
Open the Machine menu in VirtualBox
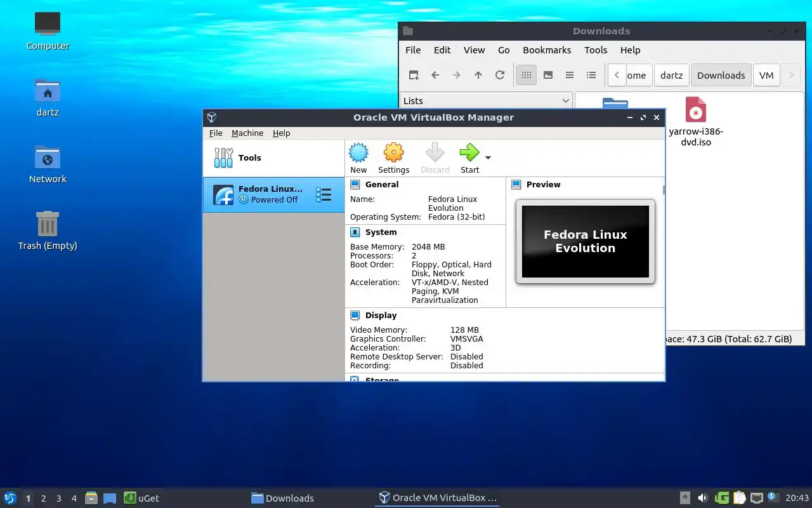247,133
